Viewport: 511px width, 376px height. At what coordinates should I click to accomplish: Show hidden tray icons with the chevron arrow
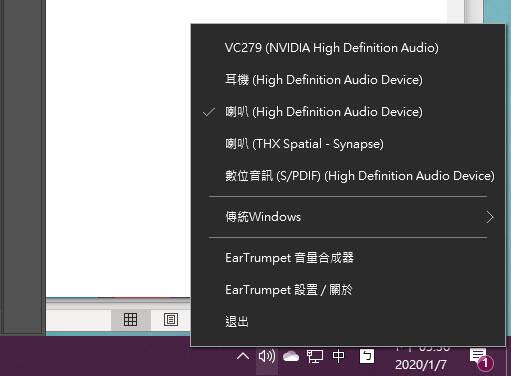click(x=243, y=356)
